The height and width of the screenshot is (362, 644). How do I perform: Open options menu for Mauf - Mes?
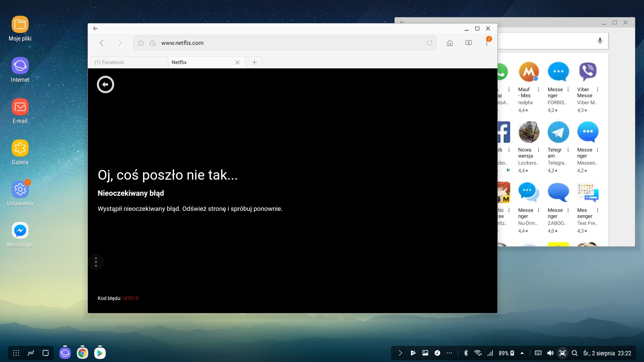[539, 89]
